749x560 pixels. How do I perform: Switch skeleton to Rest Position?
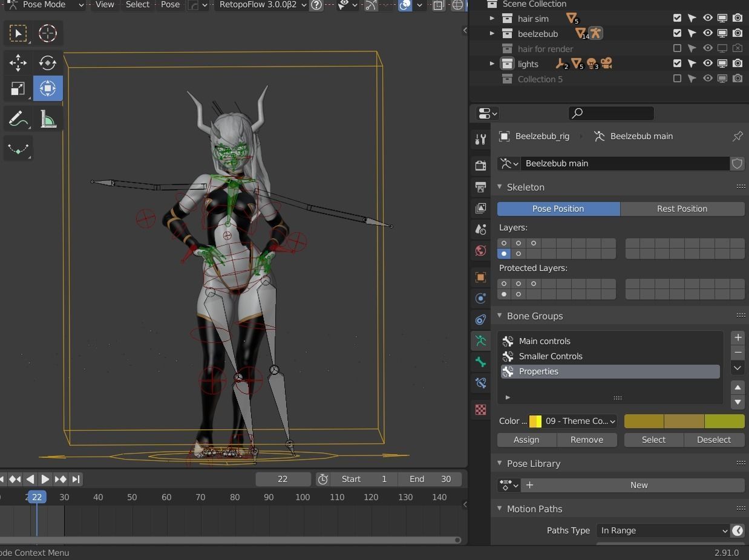pos(682,209)
